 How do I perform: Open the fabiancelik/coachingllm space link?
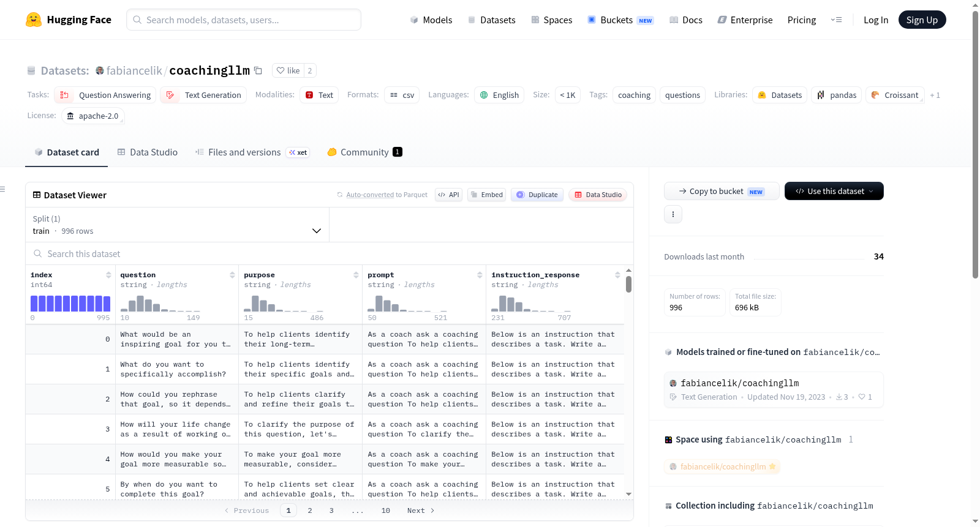click(723, 466)
